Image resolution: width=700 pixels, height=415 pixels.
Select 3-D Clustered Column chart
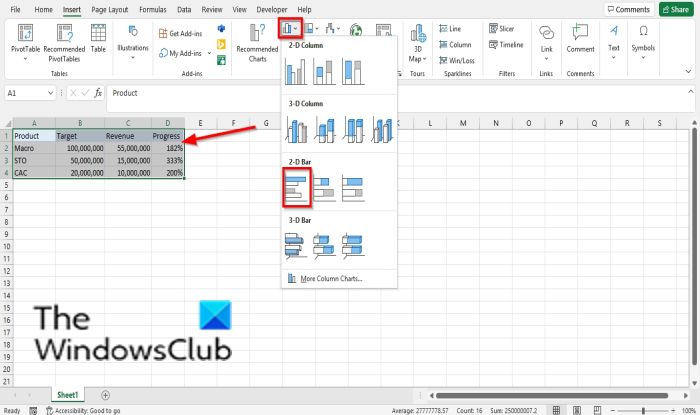coord(296,129)
